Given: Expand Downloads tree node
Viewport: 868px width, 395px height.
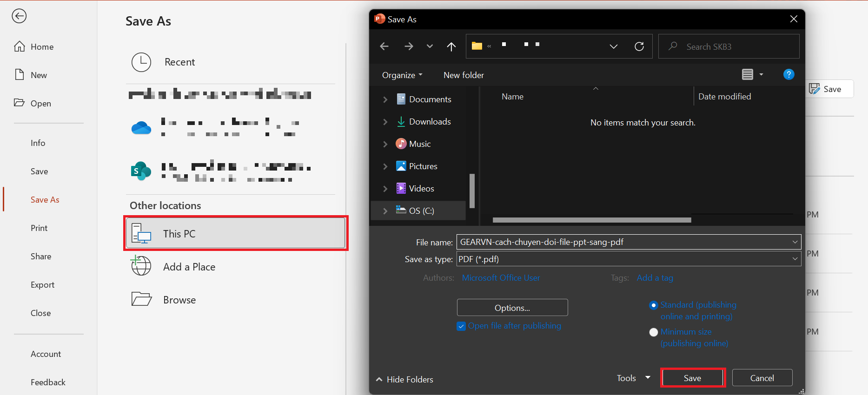Looking at the screenshot, I should (385, 122).
